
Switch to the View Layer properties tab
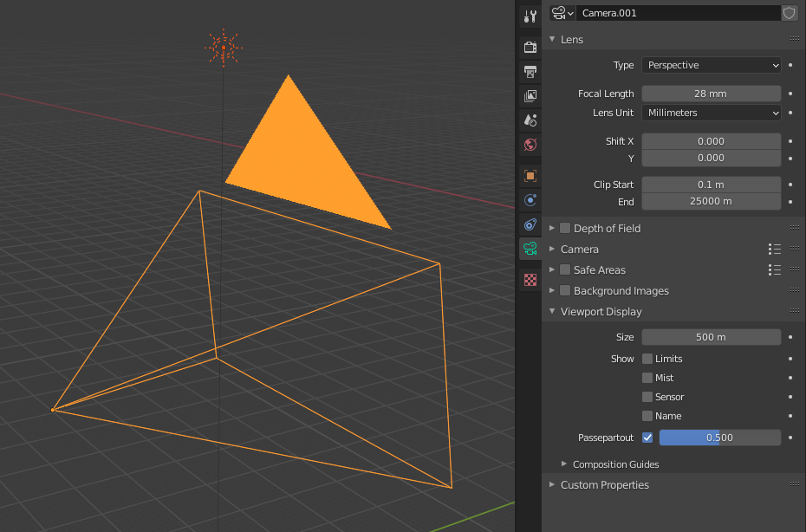[530, 96]
